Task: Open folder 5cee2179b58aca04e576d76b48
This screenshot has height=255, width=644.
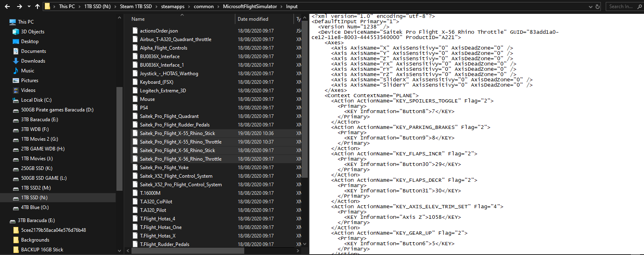Action: click(53, 230)
